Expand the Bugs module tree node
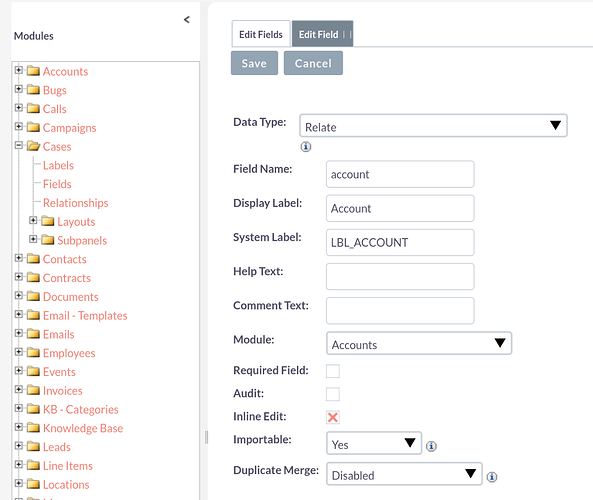The image size is (593, 500). (19, 89)
